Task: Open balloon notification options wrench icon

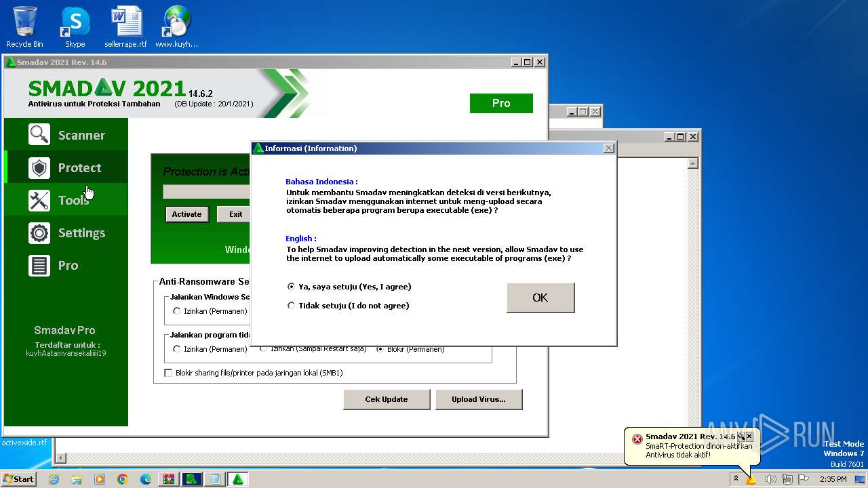Action: click(x=741, y=436)
